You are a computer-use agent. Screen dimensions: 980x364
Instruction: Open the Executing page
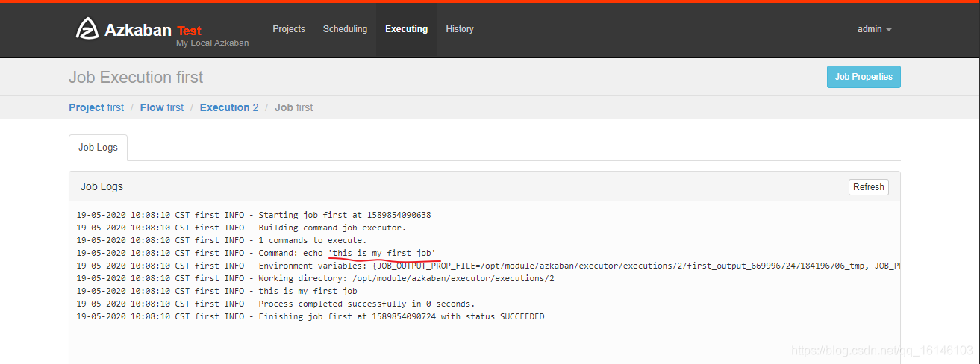click(x=406, y=29)
